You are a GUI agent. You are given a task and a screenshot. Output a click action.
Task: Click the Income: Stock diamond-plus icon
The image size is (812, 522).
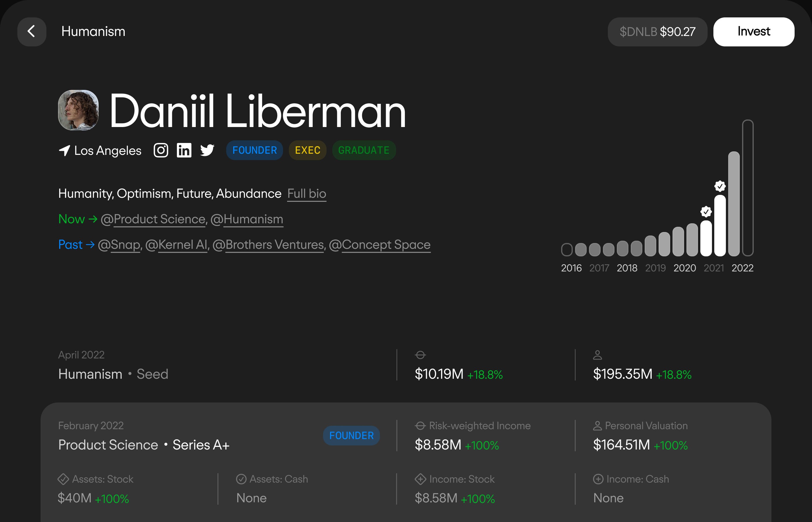[x=420, y=479]
